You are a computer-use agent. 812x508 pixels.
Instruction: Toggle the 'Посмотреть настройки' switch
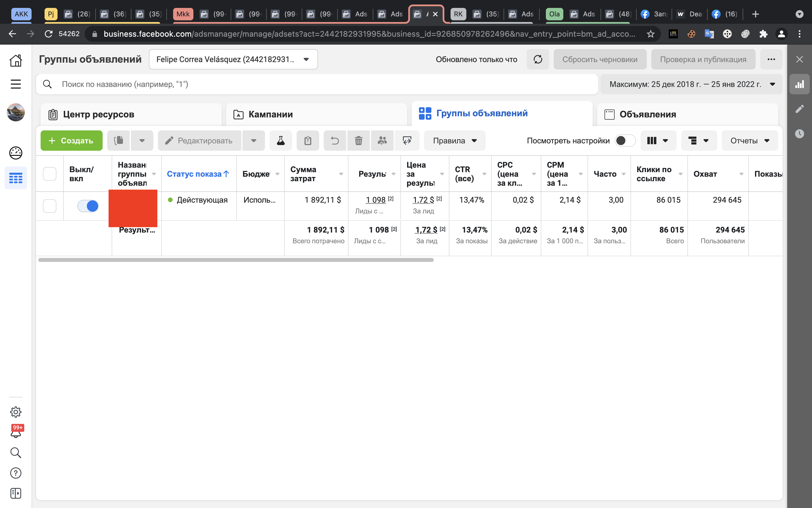coord(625,141)
